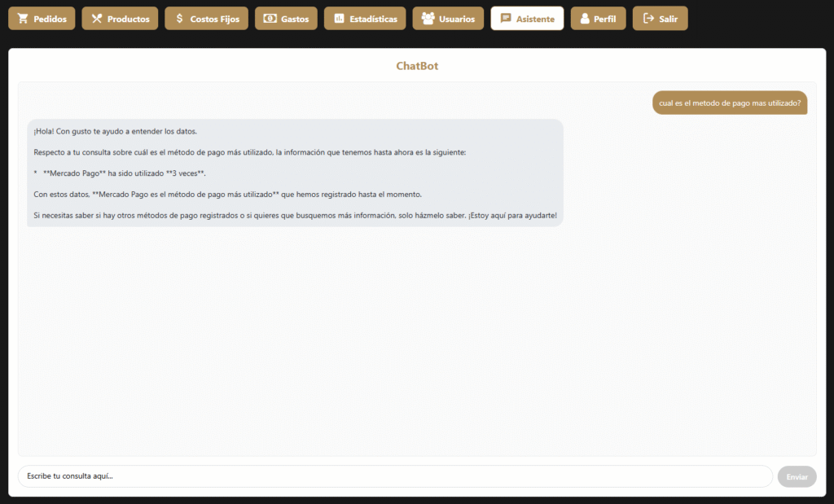Click the user's question message bubble

point(729,103)
